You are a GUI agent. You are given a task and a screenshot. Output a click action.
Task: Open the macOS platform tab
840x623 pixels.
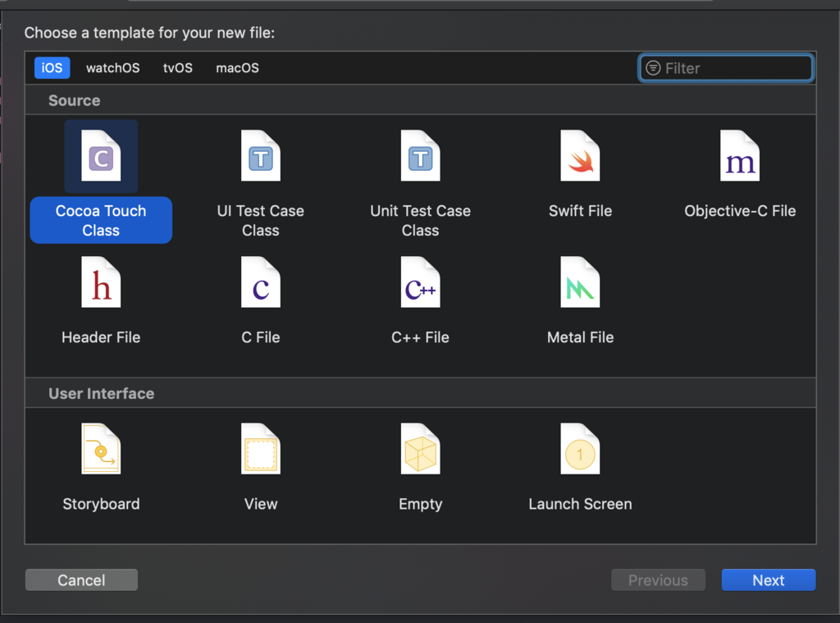pos(237,68)
